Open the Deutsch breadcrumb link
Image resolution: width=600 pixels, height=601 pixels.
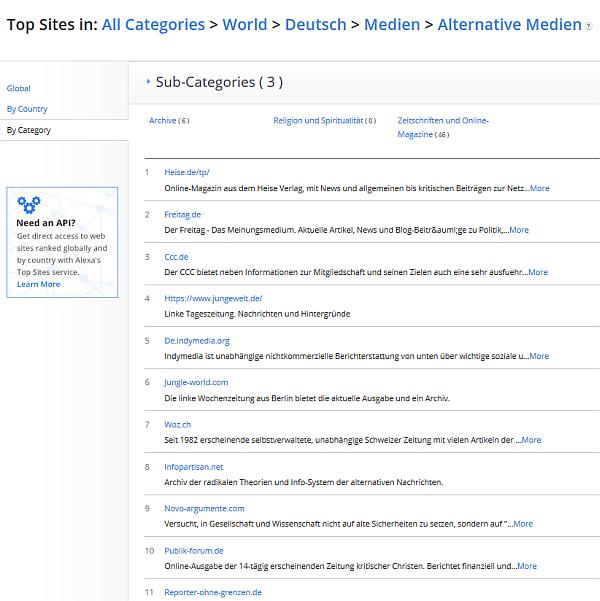[x=316, y=25]
